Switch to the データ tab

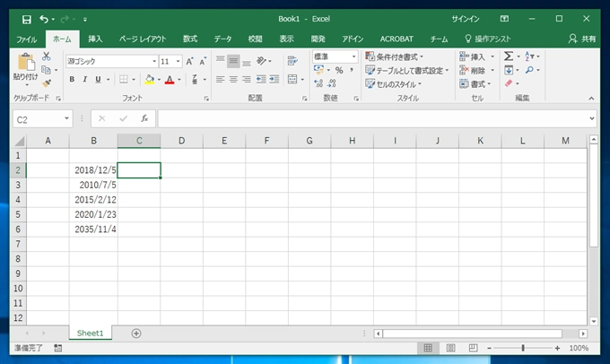tap(222, 39)
